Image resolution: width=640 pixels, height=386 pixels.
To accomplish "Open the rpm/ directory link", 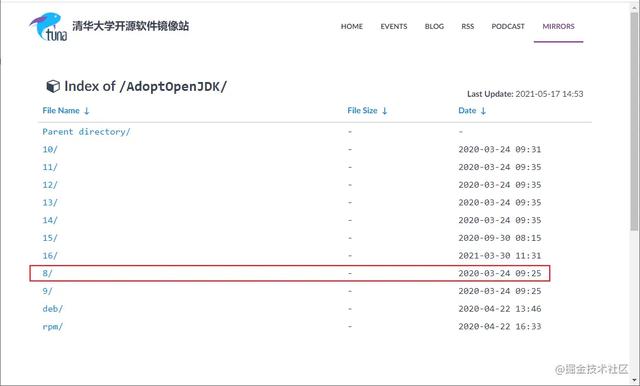I will pos(53,326).
